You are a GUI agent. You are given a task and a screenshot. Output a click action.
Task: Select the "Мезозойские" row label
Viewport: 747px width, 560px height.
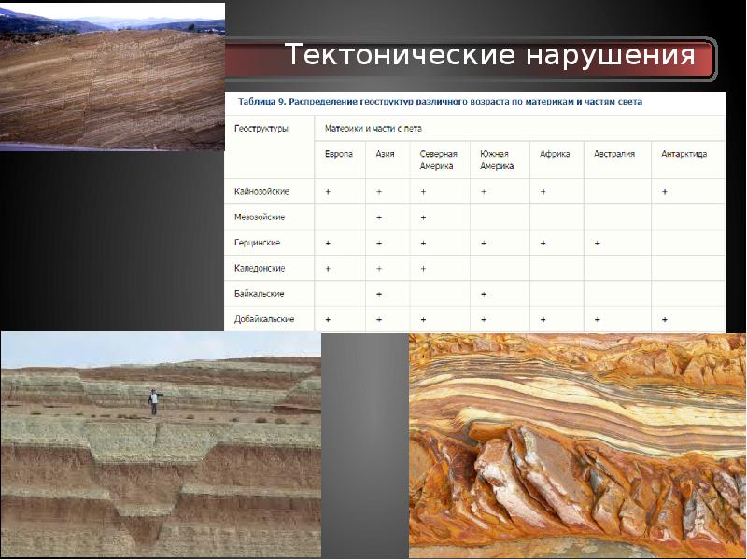pyautogui.click(x=260, y=217)
